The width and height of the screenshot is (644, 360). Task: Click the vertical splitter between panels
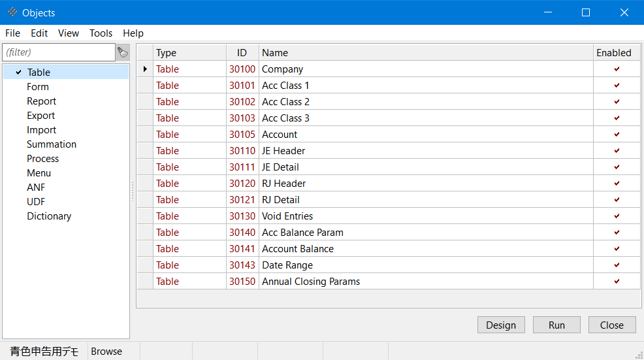pos(133,191)
